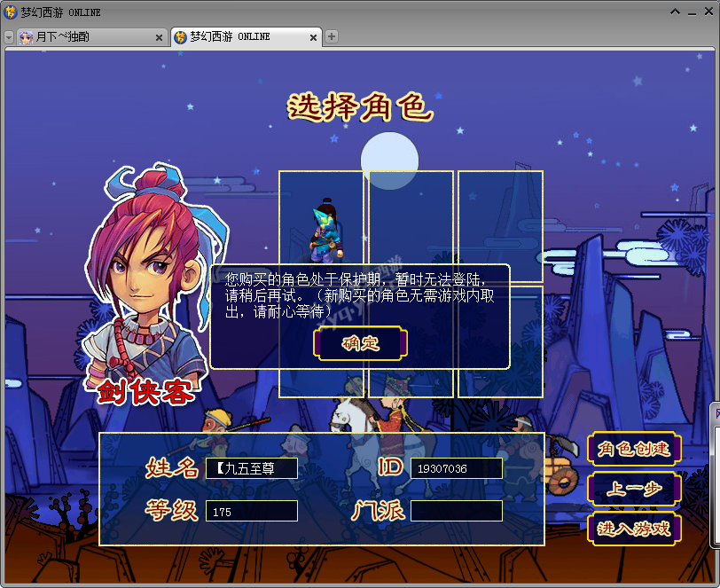Image resolution: width=720 pixels, height=588 pixels.
Task: Close the 月下~独酌 tab
Action: pyautogui.click(x=159, y=37)
